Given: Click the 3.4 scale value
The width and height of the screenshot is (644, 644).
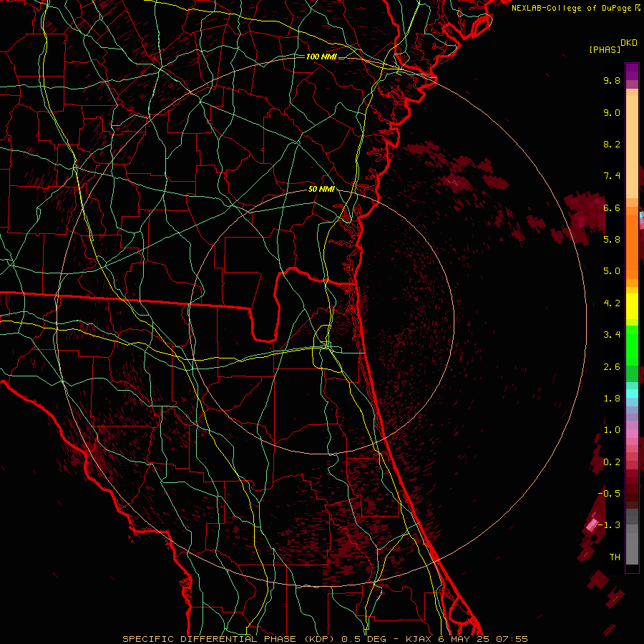Looking at the screenshot, I should (612, 335).
